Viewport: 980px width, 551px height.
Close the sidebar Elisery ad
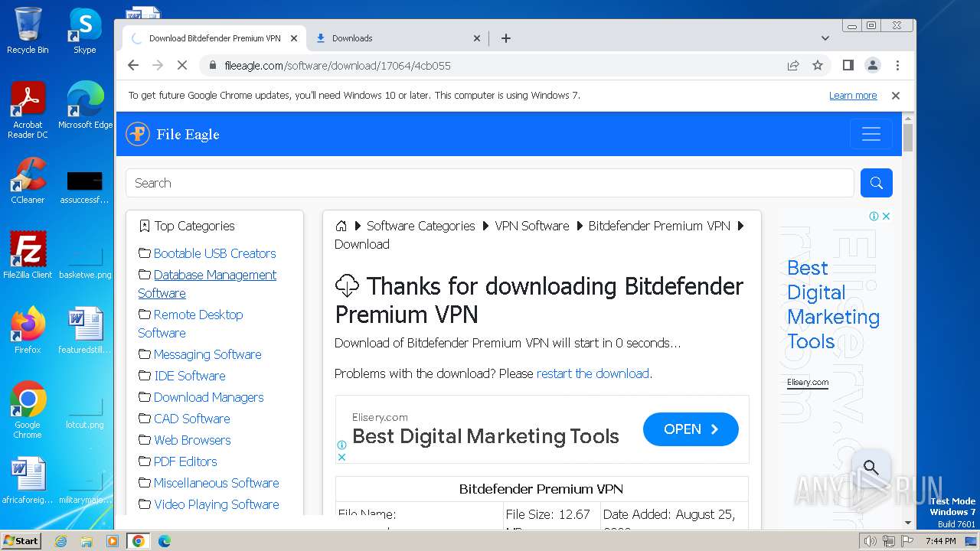886,217
